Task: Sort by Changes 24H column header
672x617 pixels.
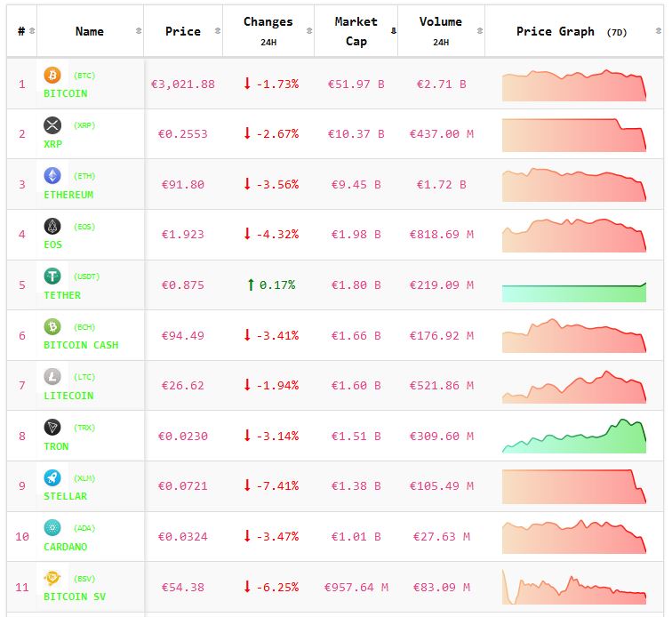Action: [268, 31]
